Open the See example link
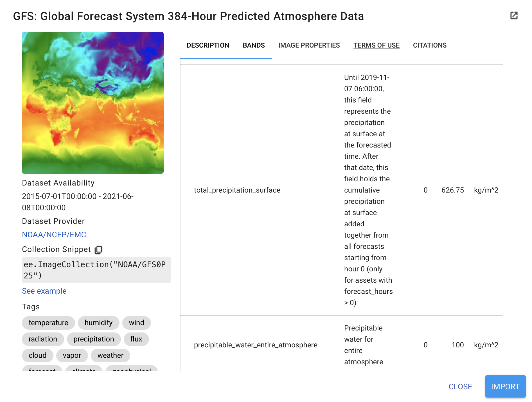 (x=44, y=291)
